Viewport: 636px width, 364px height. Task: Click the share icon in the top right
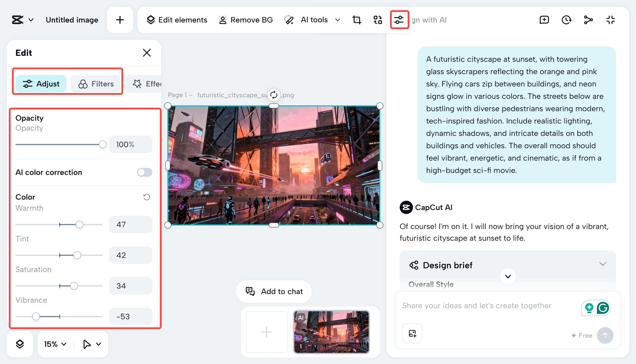(588, 20)
